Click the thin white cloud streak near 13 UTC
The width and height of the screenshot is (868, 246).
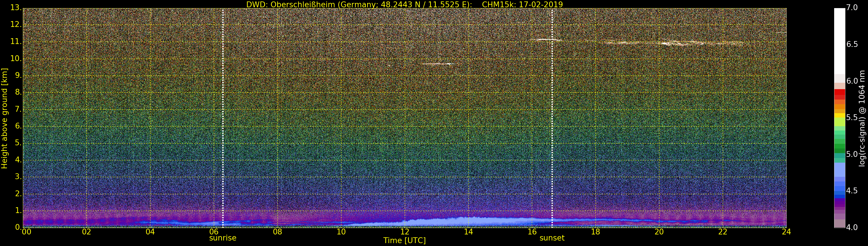point(437,63)
